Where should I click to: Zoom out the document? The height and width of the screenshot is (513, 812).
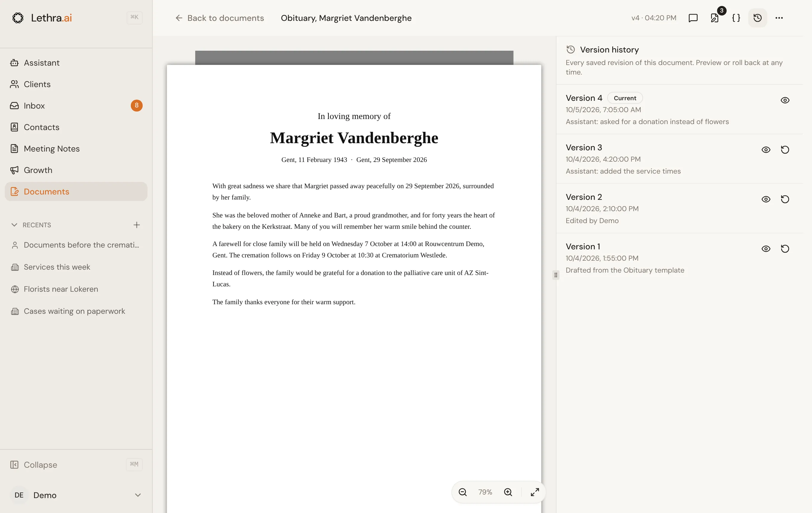(x=462, y=492)
